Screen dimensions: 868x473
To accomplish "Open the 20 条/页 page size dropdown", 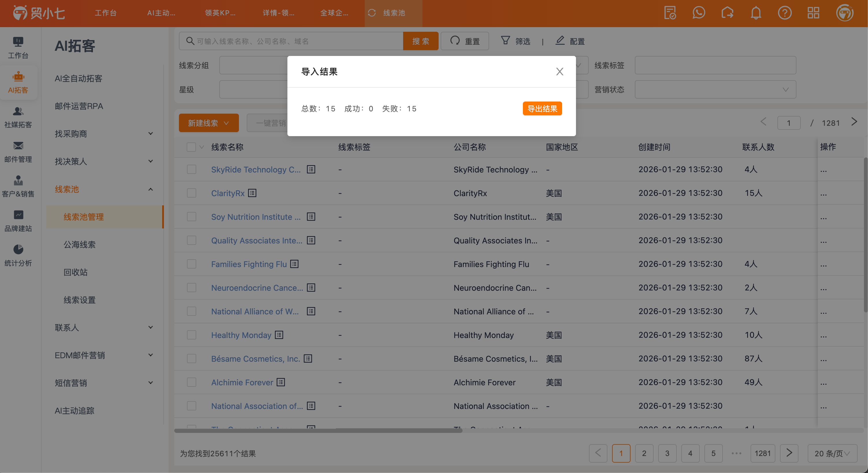I will click(832, 453).
